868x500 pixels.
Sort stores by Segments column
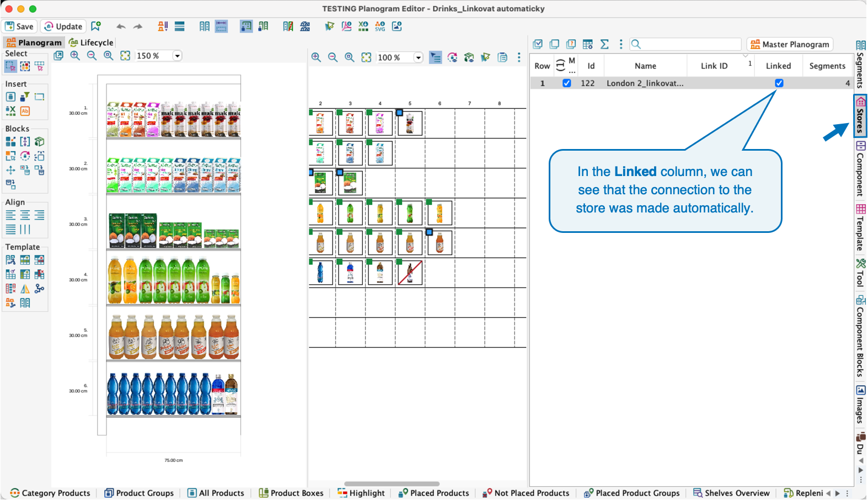coord(827,66)
